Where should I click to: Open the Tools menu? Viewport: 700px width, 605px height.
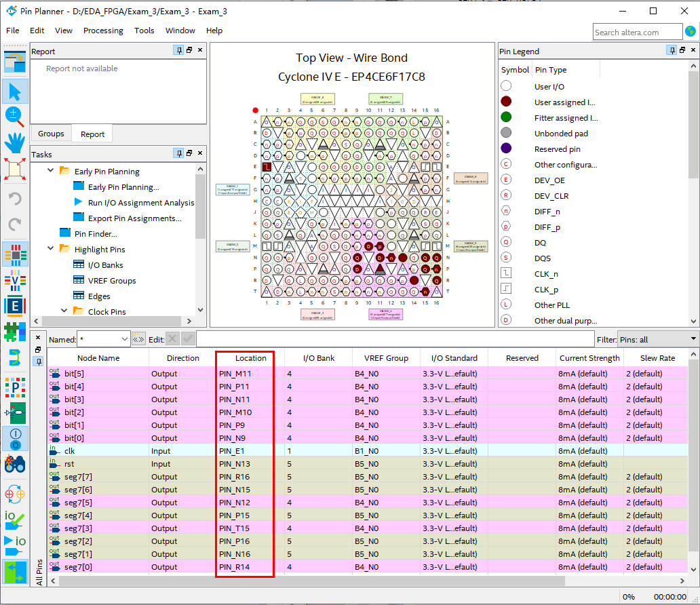144,31
